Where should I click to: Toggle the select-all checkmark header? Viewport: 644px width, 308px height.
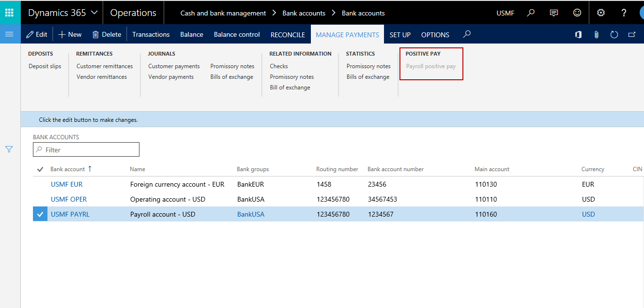click(40, 169)
